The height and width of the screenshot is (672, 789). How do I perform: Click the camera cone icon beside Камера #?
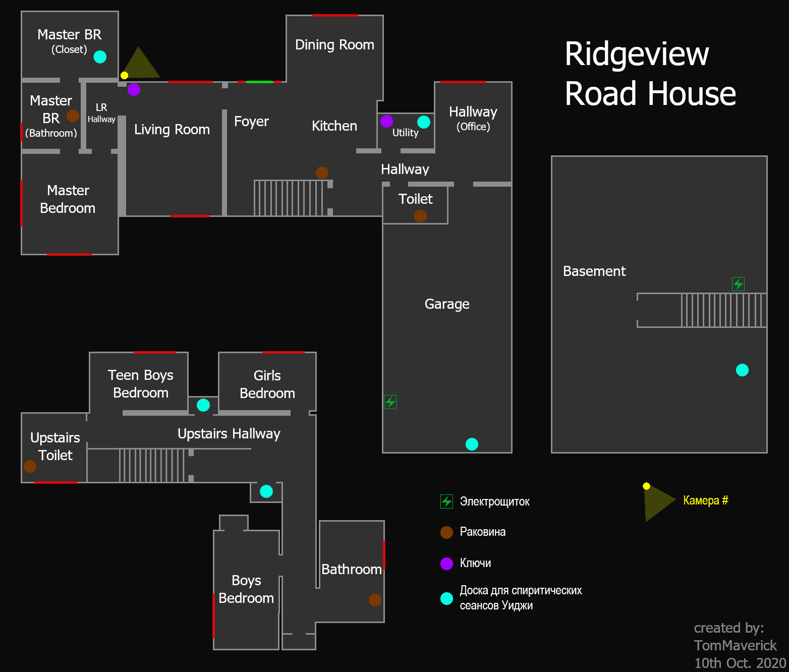point(659,501)
